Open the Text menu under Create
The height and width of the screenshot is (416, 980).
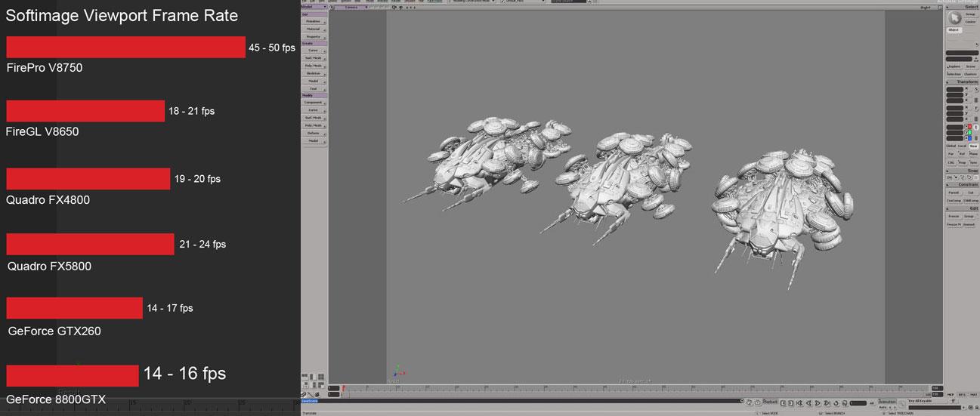[314, 88]
